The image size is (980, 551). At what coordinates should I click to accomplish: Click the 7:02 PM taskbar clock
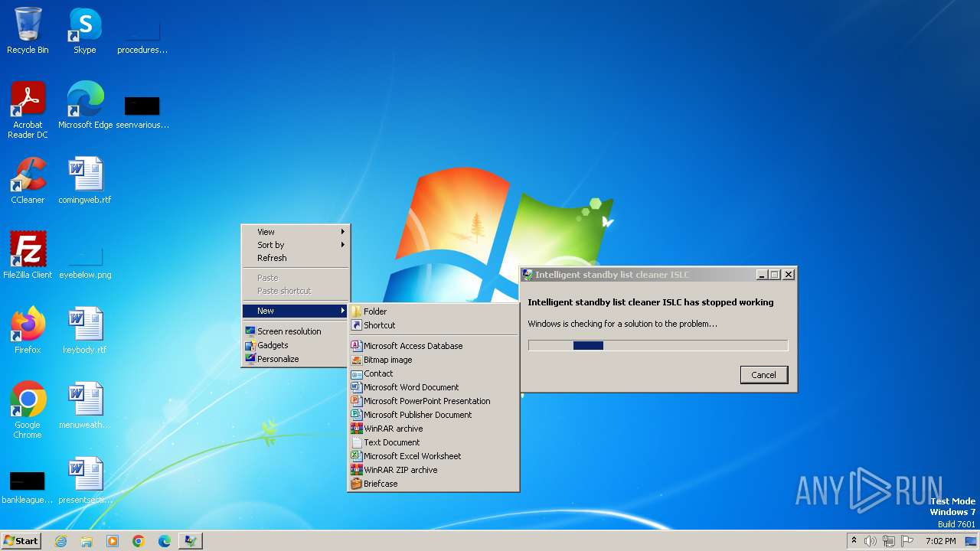pos(940,541)
